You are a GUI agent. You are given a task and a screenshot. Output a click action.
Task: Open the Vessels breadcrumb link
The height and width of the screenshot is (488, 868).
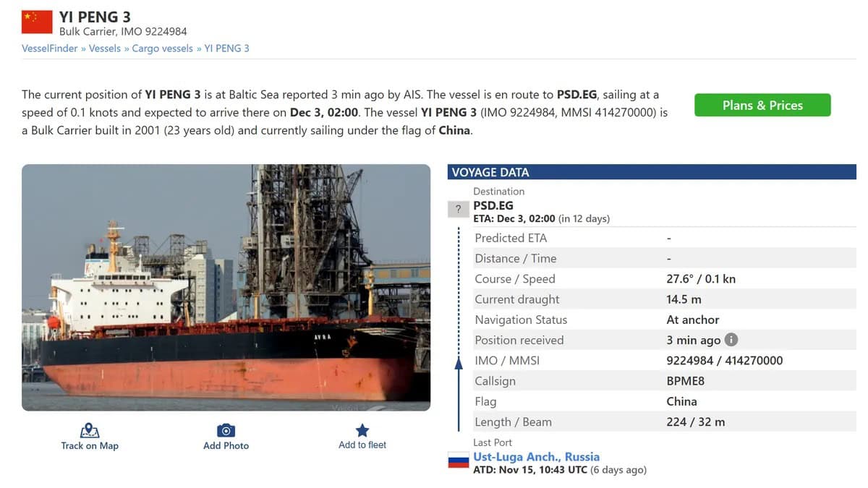(x=105, y=48)
